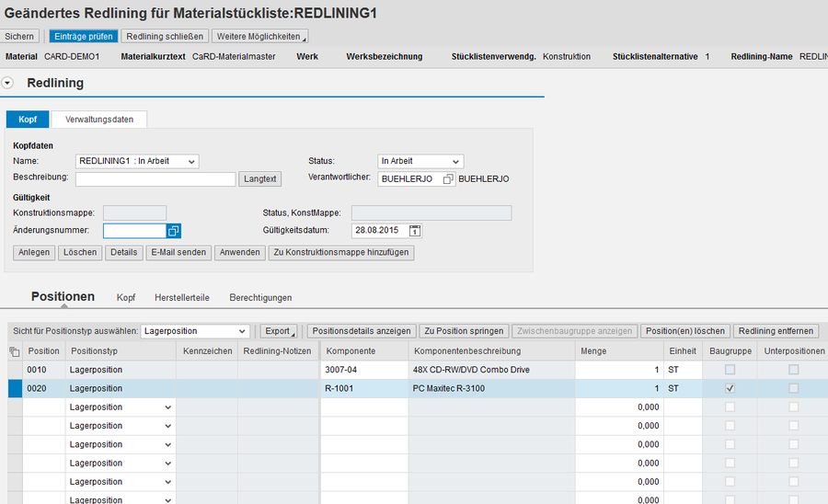828x504 pixels.
Task: Open Weitere Möglichkeiten menu
Action: point(259,37)
